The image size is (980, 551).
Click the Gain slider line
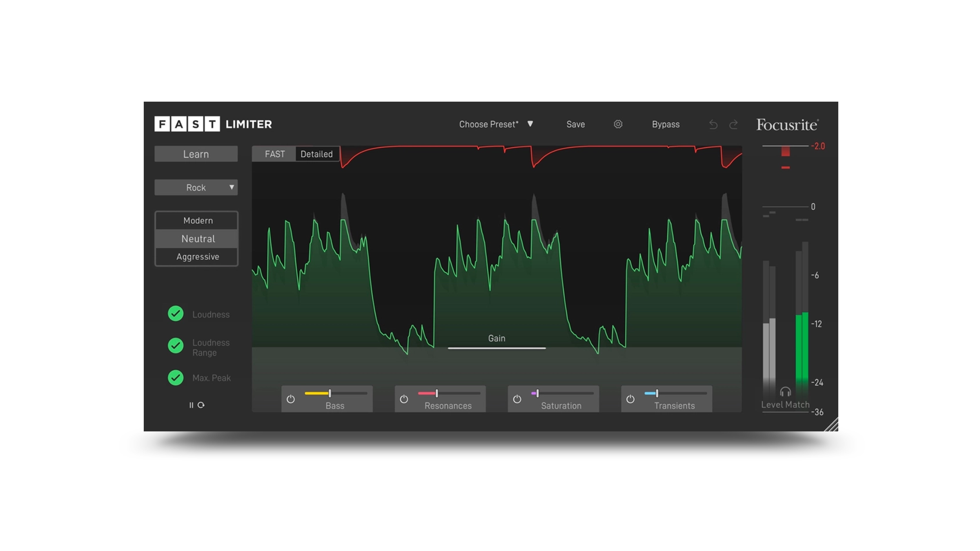497,348
